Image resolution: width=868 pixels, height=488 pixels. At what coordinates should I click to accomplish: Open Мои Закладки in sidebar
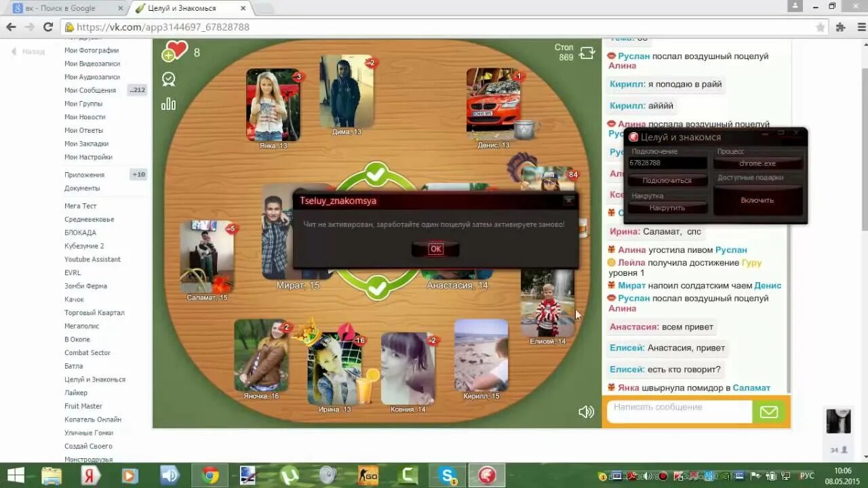pos(86,144)
